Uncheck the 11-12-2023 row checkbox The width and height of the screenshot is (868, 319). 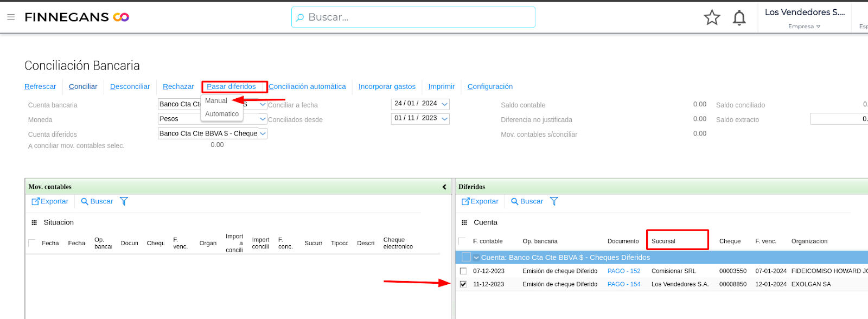[x=463, y=284]
